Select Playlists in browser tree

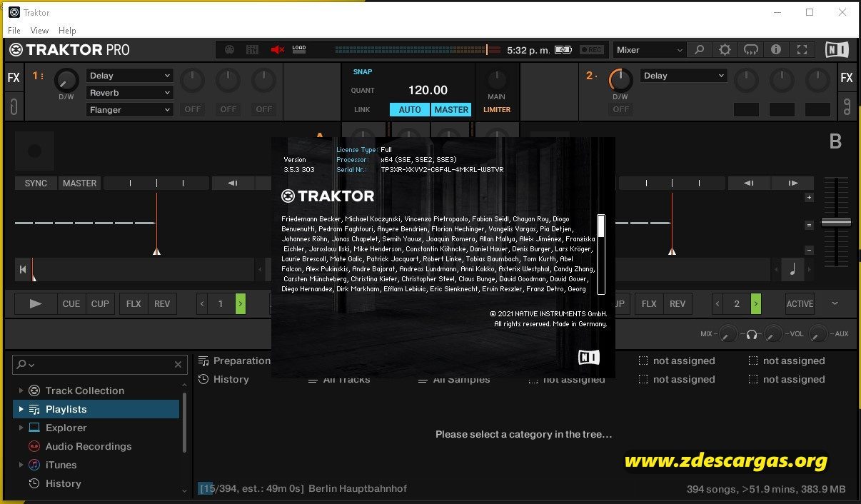(96, 409)
